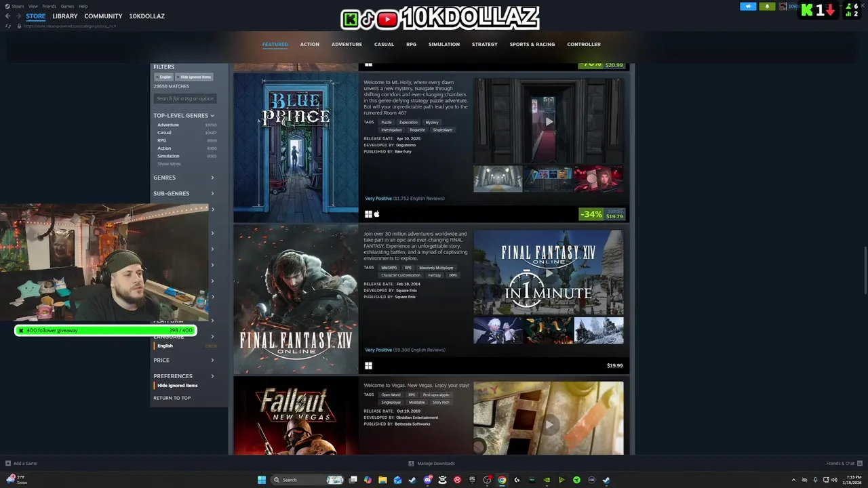
Task: Switch to the Sports & Racing tab
Action: pos(532,44)
